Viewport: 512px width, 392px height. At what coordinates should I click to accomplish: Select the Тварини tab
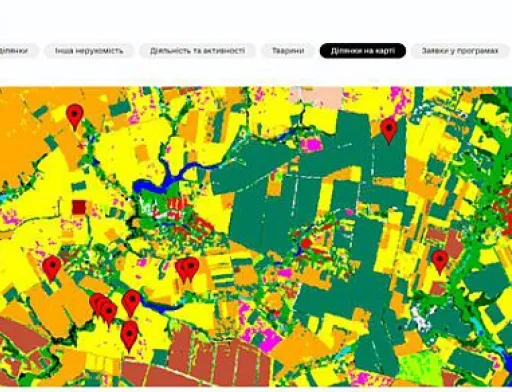tap(288, 51)
